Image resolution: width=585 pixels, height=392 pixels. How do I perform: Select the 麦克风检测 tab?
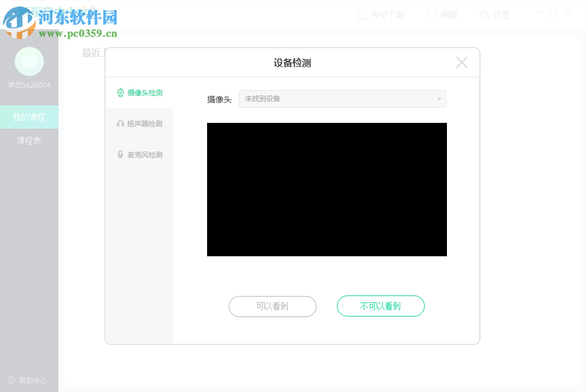point(144,154)
